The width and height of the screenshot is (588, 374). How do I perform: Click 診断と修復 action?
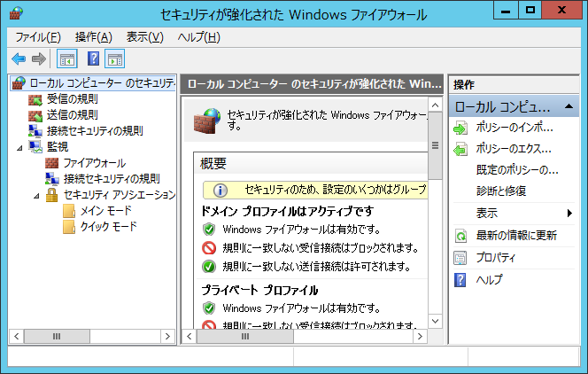pos(501,191)
